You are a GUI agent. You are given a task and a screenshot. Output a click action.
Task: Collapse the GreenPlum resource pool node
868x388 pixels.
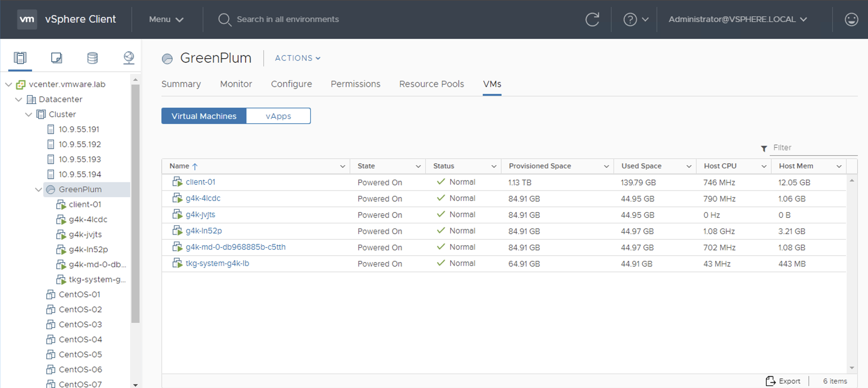(x=38, y=189)
